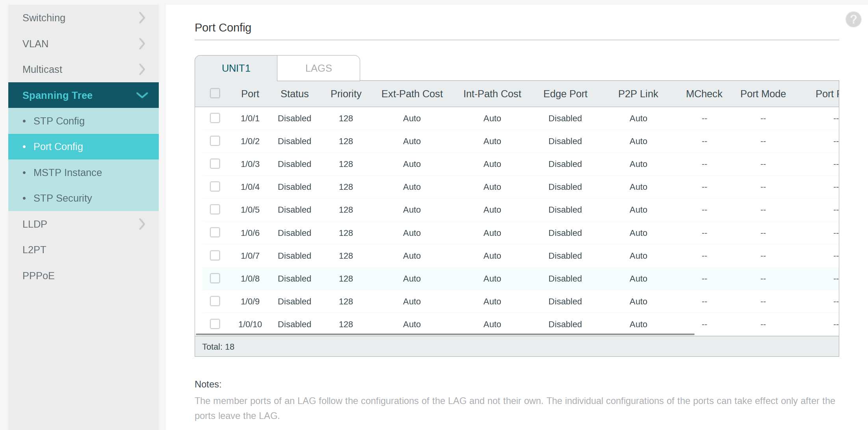868x430 pixels.
Task: Open the PPPoE menu item
Action: point(84,276)
